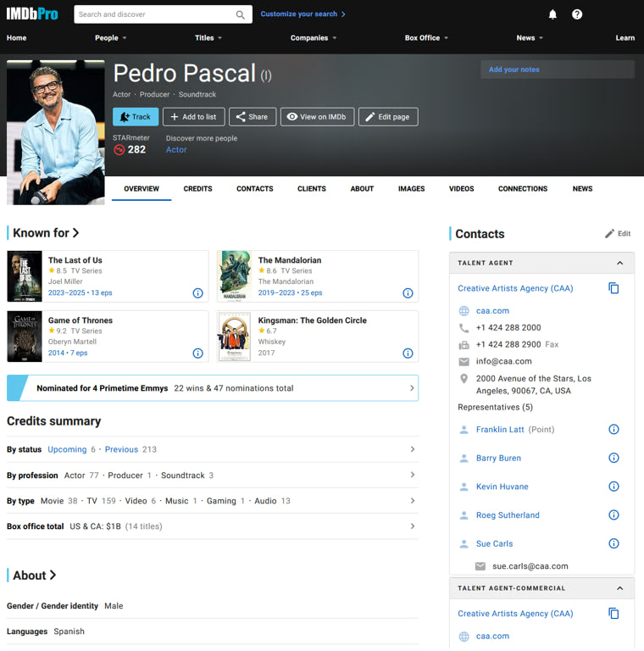Copy Talent Agent CAA contact details
Viewport: 644px width, 651px height.
(613, 288)
